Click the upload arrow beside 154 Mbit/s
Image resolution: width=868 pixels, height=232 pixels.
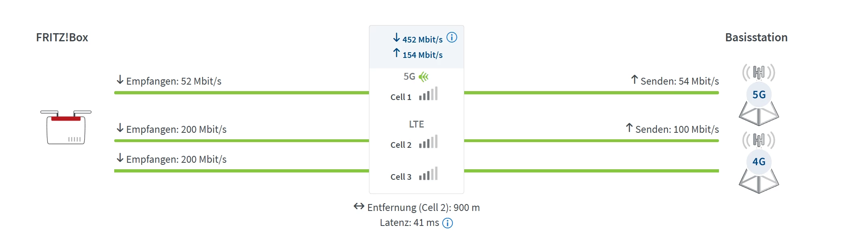point(397,53)
